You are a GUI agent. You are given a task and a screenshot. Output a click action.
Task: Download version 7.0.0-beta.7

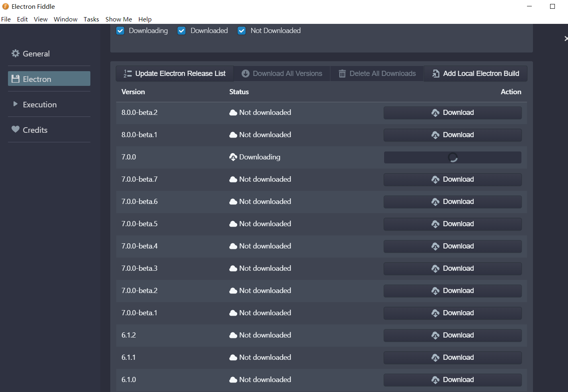click(453, 179)
